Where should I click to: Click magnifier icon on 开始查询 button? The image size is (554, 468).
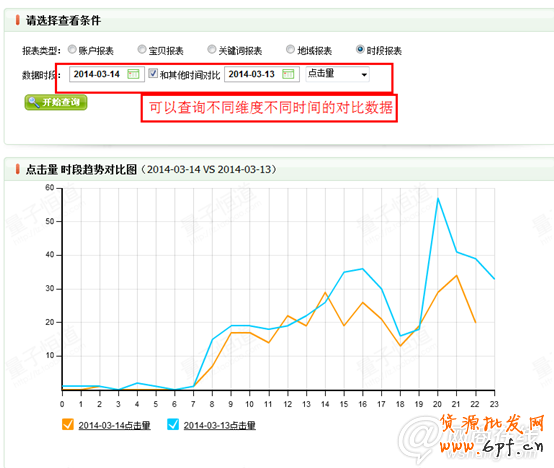[x=34, y=102]
